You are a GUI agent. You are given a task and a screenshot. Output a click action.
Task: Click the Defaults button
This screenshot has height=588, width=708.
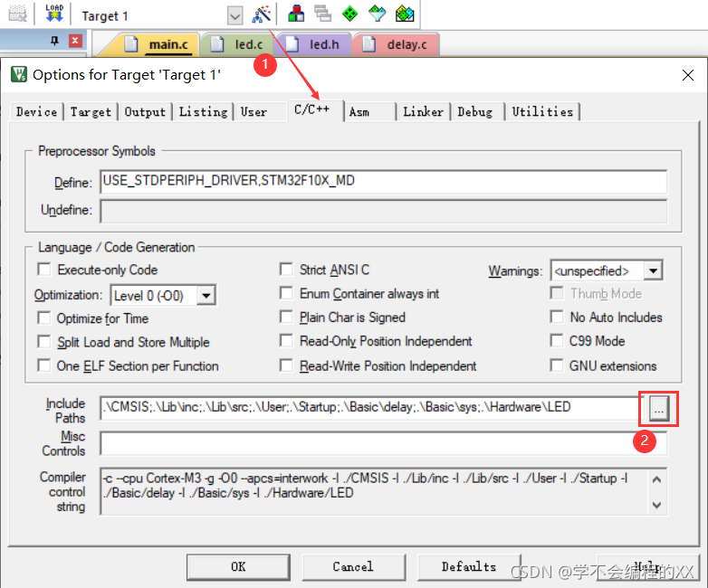point(469,567)
